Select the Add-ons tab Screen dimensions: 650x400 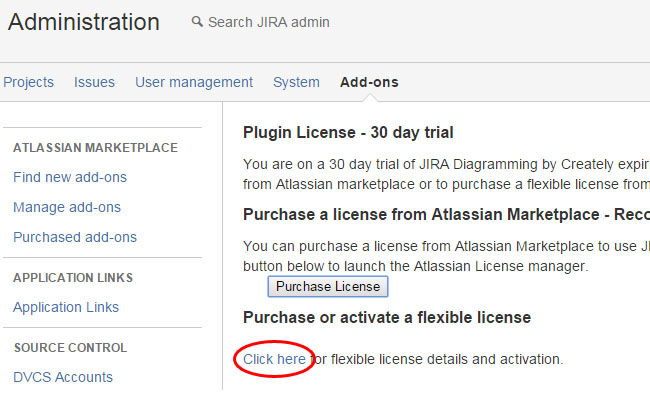(x=369, y=82)
